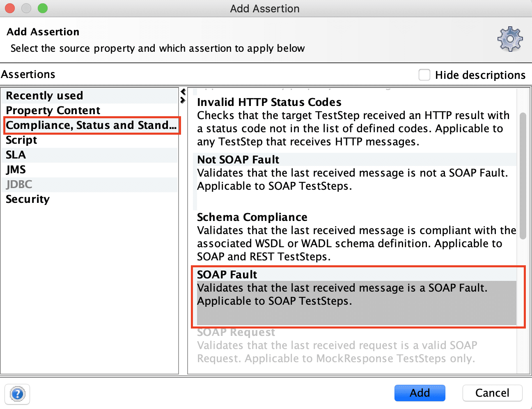This screenshot has height=409, width=532.
Task: Click the Add button
Action: pos(420,393)
